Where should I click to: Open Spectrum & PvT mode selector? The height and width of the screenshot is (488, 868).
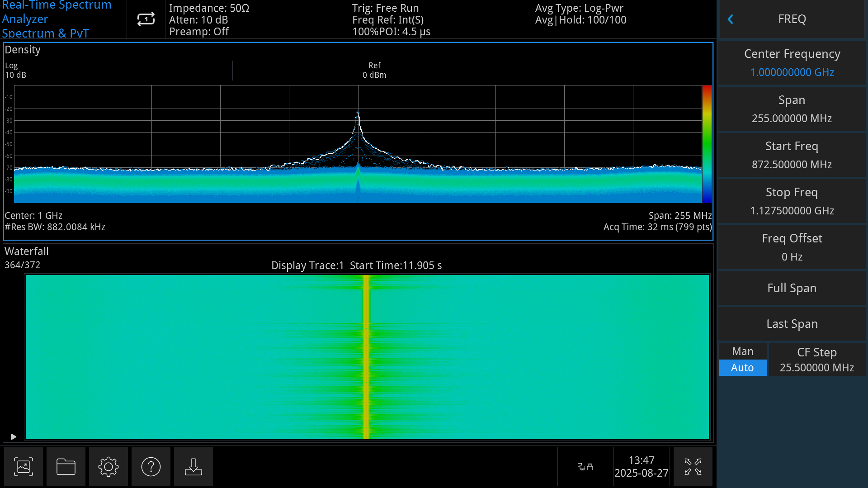pos(45,33)
